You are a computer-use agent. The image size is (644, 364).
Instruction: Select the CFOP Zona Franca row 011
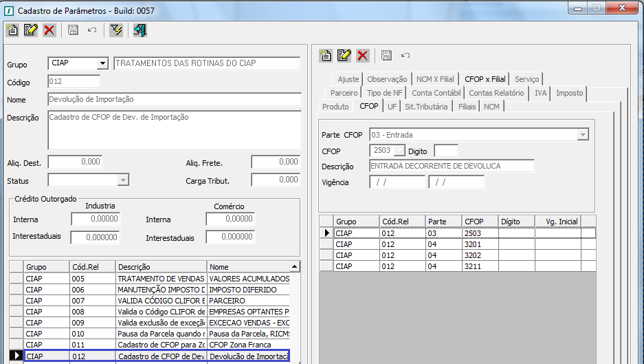pyautogui.click(x=157, y=345)
